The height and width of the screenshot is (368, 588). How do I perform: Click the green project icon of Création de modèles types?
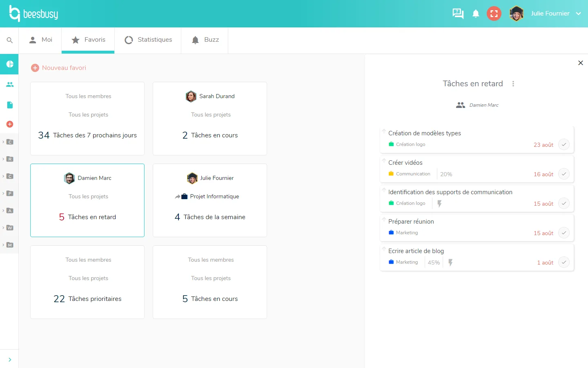click(x=391, y=144)
